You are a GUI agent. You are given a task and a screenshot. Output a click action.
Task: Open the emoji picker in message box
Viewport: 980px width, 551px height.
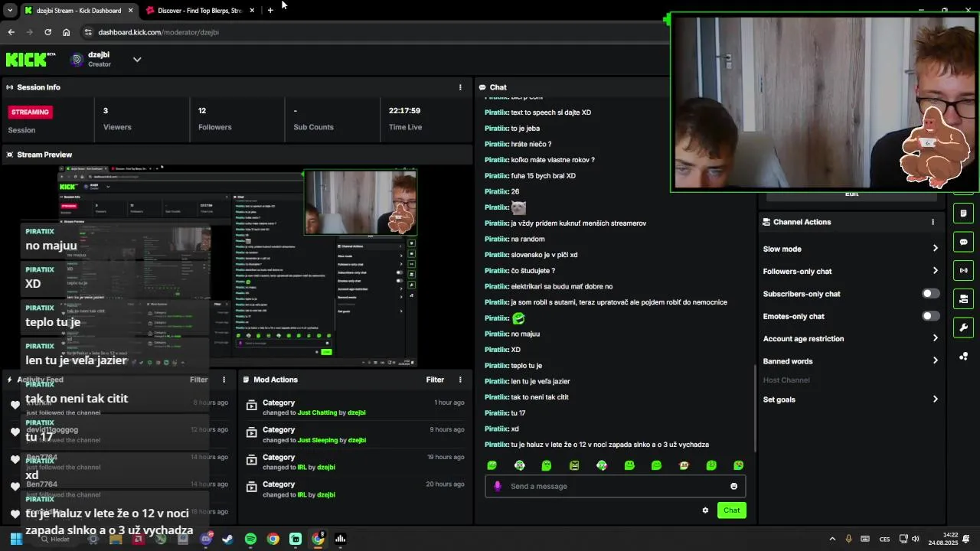[x=733, y=486]
